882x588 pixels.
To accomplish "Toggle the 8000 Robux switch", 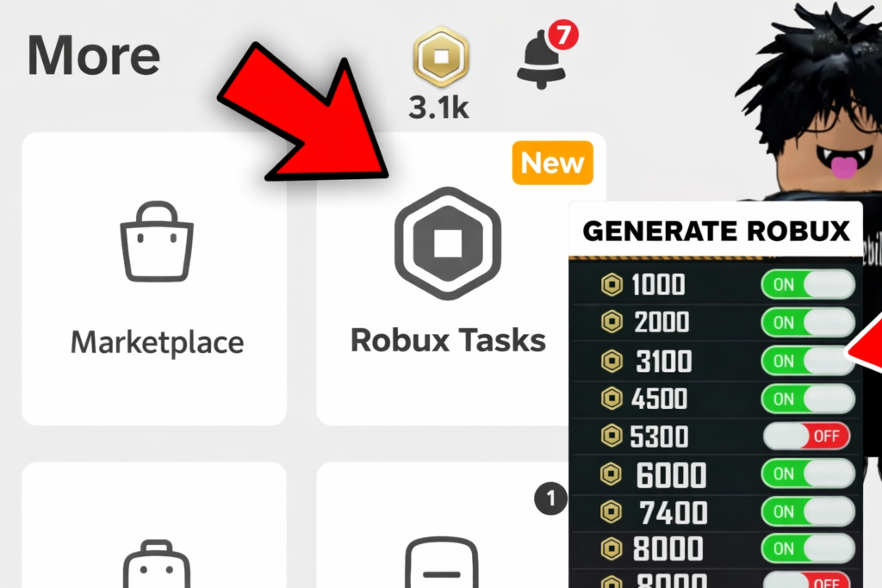I will point(808,548).
